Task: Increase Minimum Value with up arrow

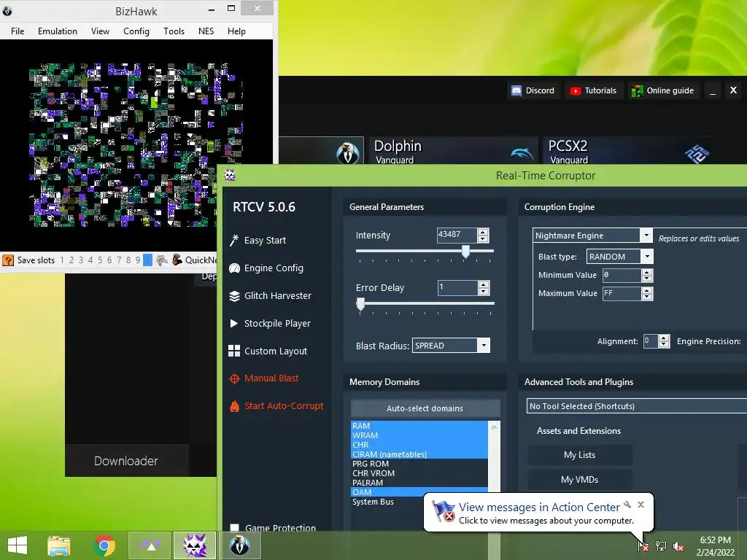Action: click(647, 273)
